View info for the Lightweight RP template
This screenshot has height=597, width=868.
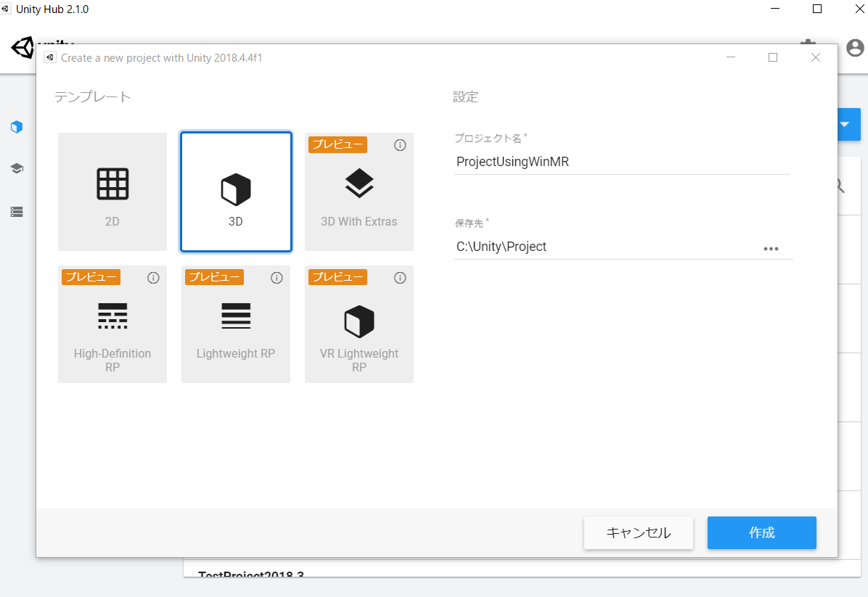click(277, 277)
